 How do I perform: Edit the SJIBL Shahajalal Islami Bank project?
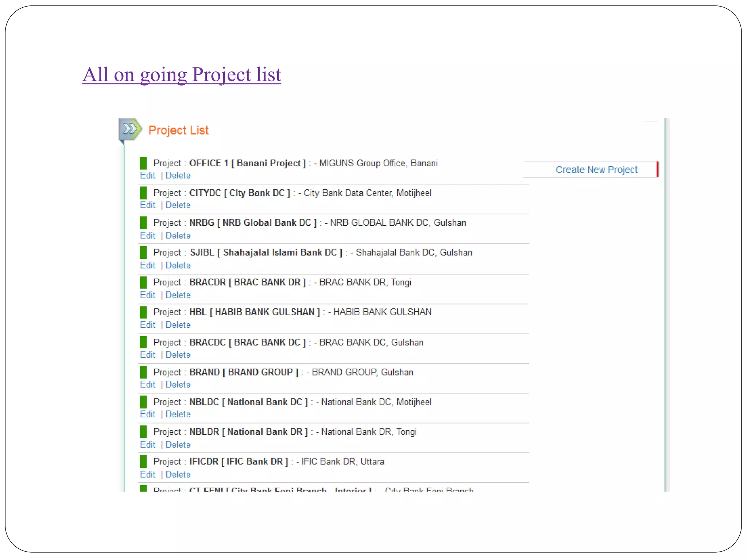click(148, 265)
